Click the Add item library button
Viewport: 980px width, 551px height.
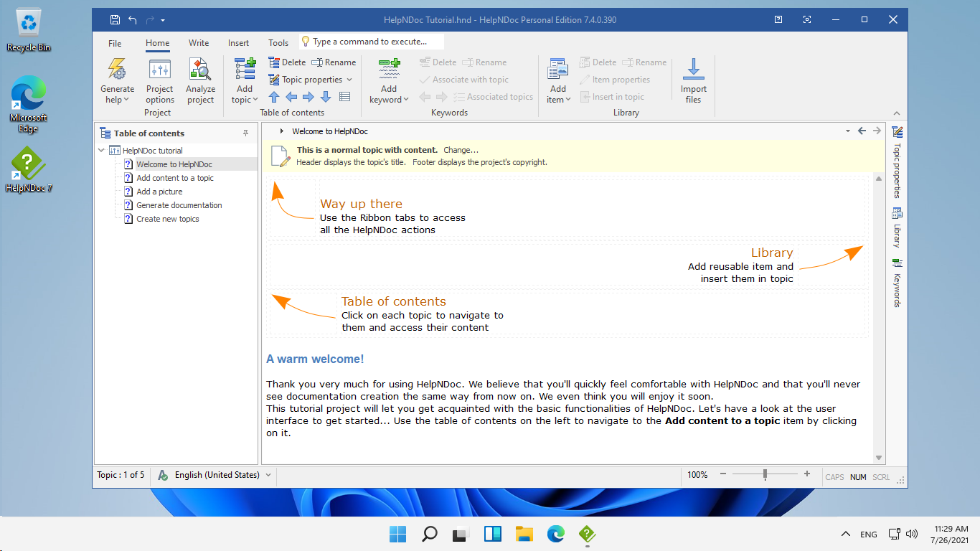pos(557,81)
